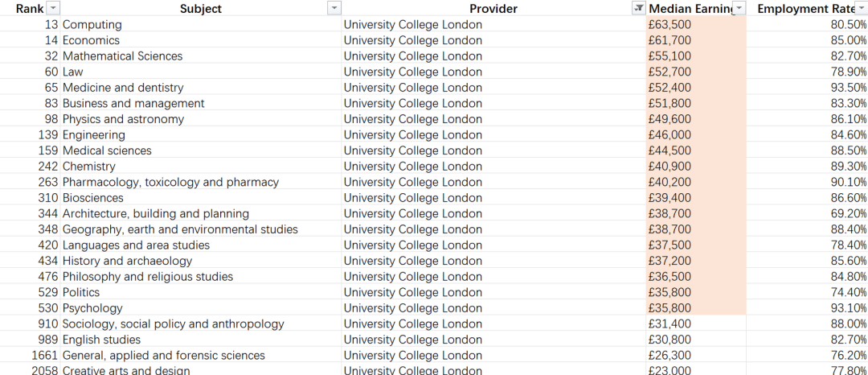868x375 pixels.
Task: Select the Rank header cell
Action: pos(31,8)
